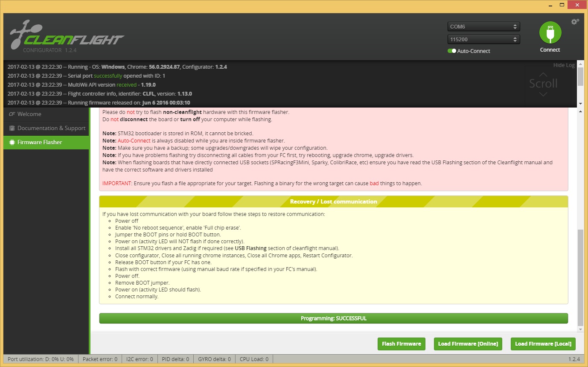This screenshot has height=367, width=588.
Task: Click the log line 'Serial port successfully opened'
Action: pyautogui.click(x=86, y=76)
